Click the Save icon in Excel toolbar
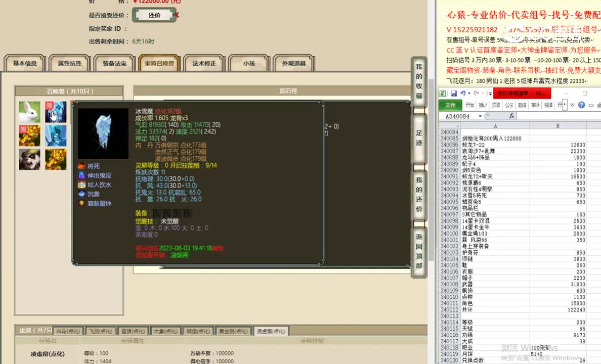 pos(453,93)
